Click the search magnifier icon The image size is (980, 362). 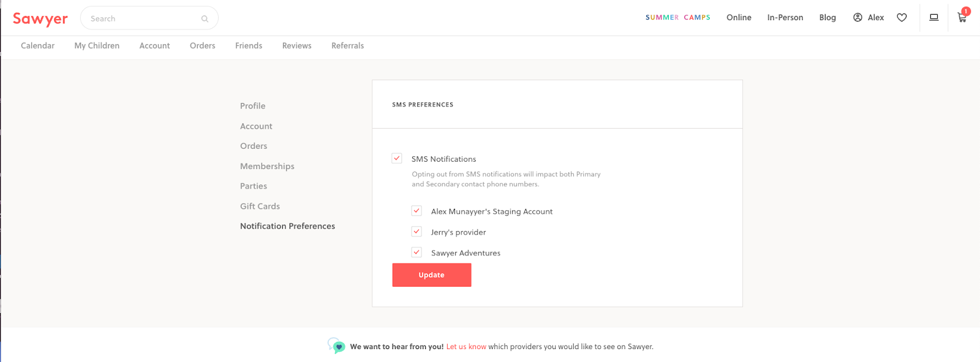tap(205, 19)
